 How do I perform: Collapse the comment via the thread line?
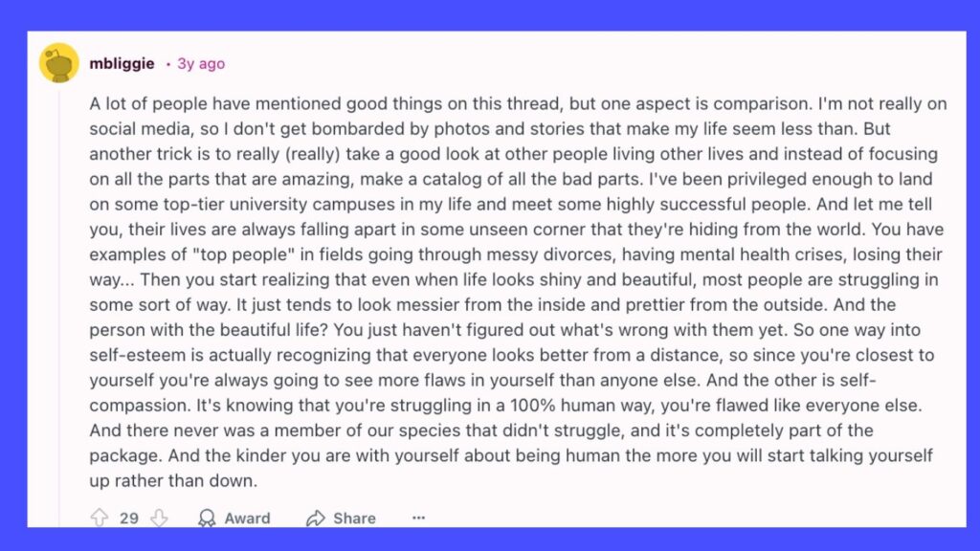[58, 287]
